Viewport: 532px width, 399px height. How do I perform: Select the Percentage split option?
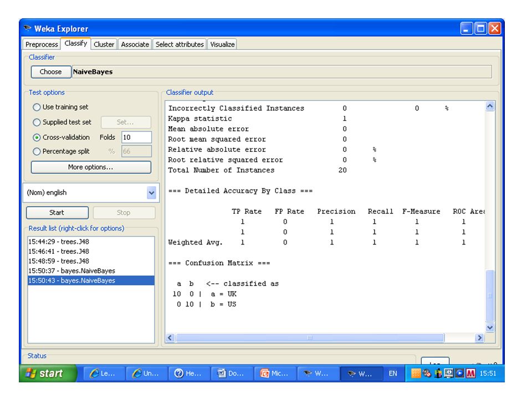(x=61, y=151)
